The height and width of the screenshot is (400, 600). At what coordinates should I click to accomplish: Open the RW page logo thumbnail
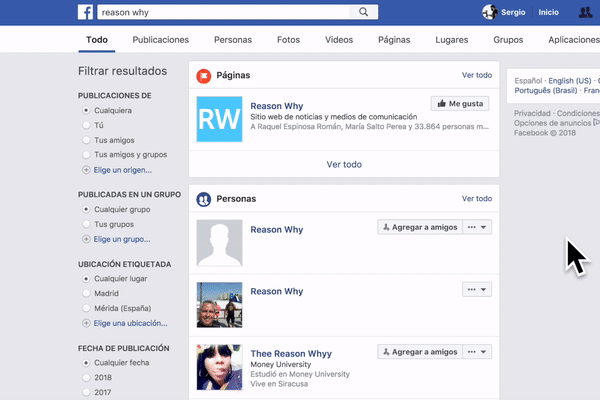[x=219, y=119]
